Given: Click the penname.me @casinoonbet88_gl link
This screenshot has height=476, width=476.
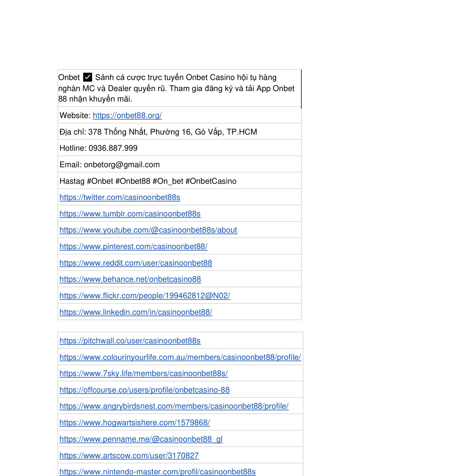Looking at the screenshot, I should point(141,439).
